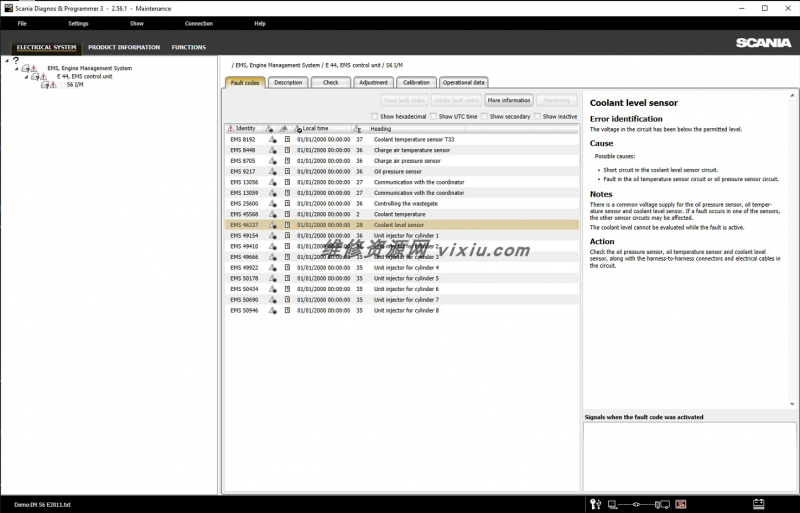Image resolution: width=800 pixels, height=513 pixels.
Task: Click warning status icon for EMS 13056
Action: [272, 182]
